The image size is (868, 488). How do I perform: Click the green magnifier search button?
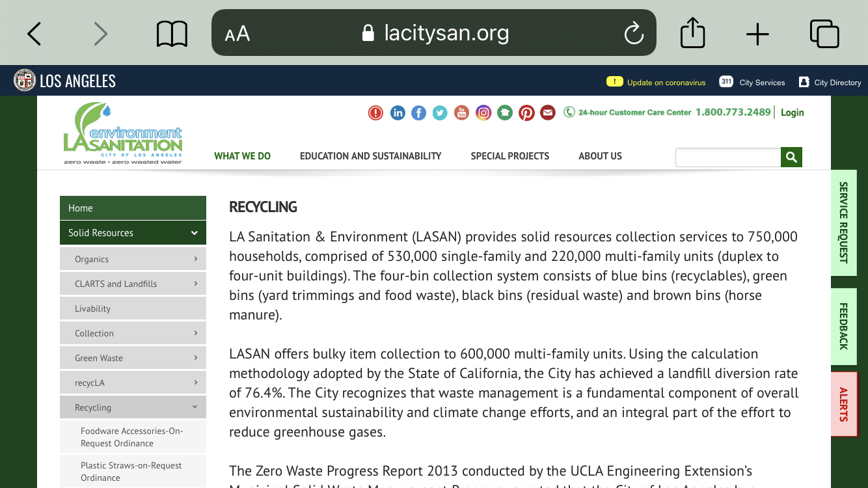(791, 157)
